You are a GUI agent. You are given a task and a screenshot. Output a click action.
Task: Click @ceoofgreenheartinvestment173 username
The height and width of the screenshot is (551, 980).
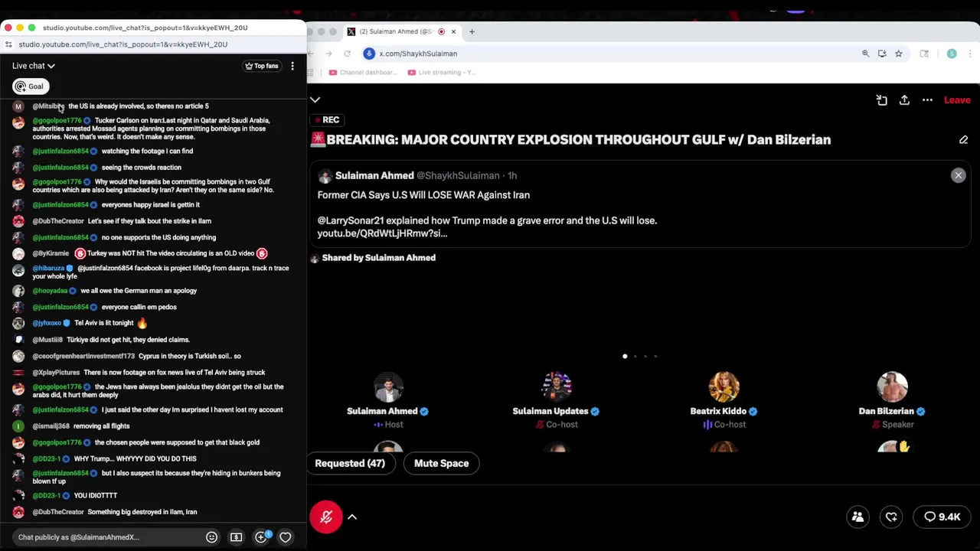(83, 356)
